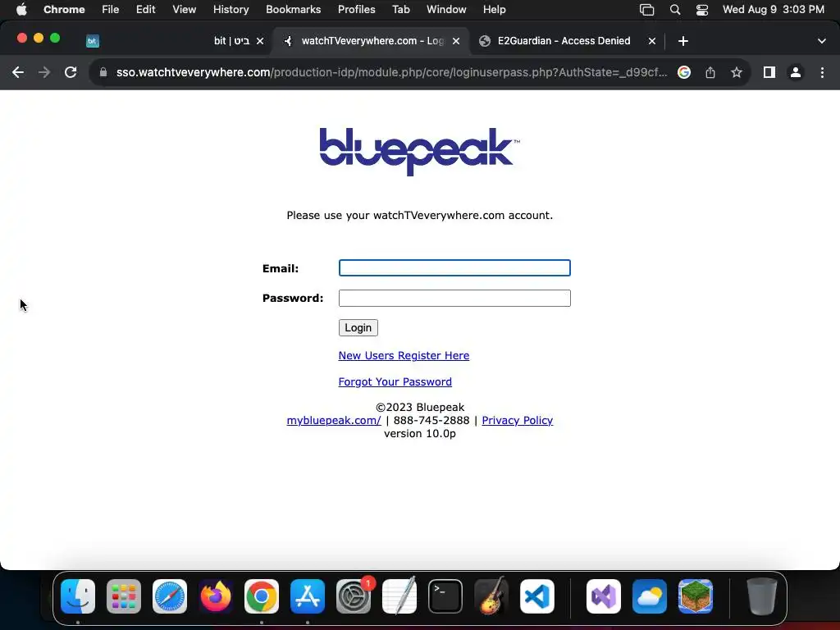The image size is (840, 630).
Task: Click the lock icon in address bar
Action: click(103, 72)
